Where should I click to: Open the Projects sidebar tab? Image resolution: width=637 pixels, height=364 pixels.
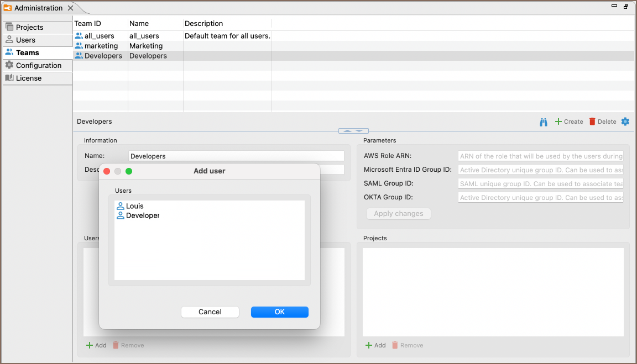29,27
